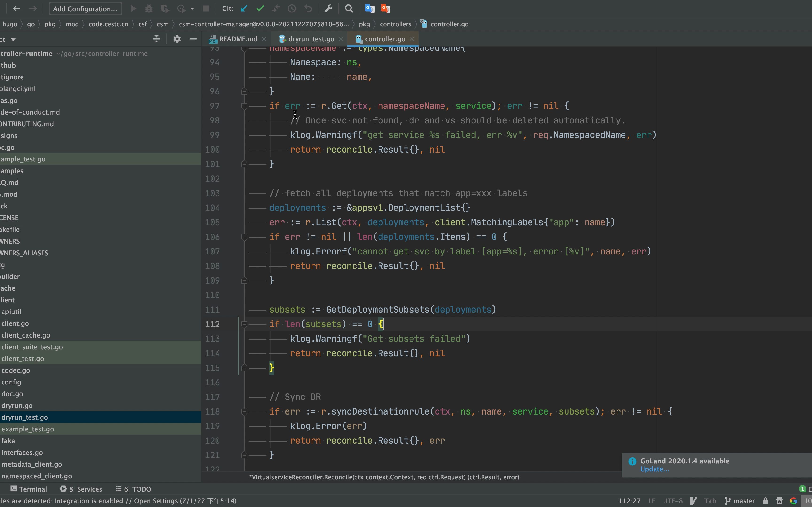Open Search Everywhere magnifier icon
Viewport: 812px width, 507px height.
[x=349, y=9]
